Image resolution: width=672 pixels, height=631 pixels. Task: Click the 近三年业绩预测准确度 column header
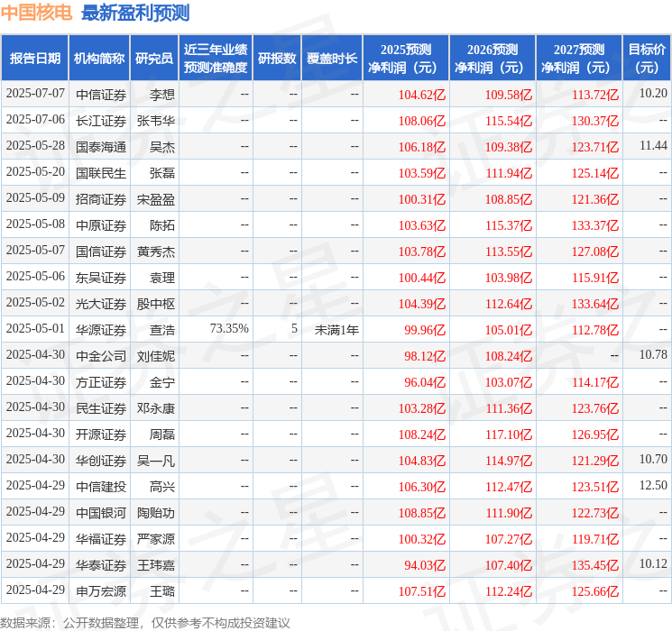[216, 59]
